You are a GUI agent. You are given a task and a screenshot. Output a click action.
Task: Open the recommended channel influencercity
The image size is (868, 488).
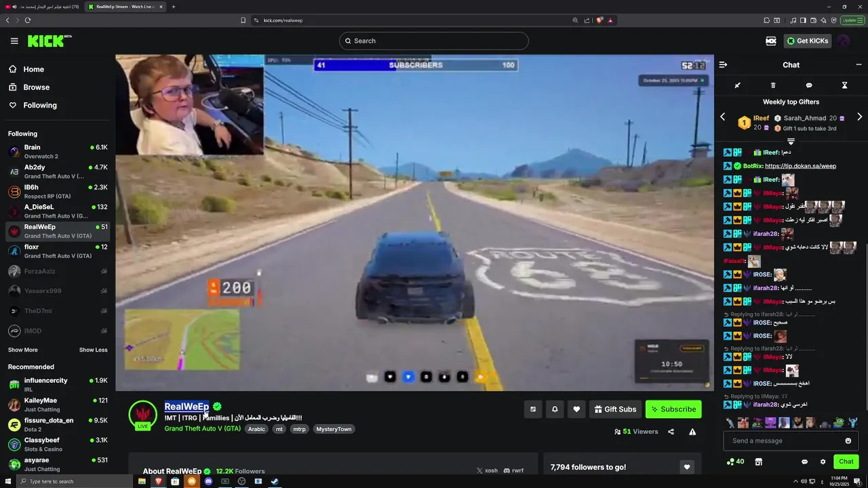pyautogui.click(x=58, y=385)
